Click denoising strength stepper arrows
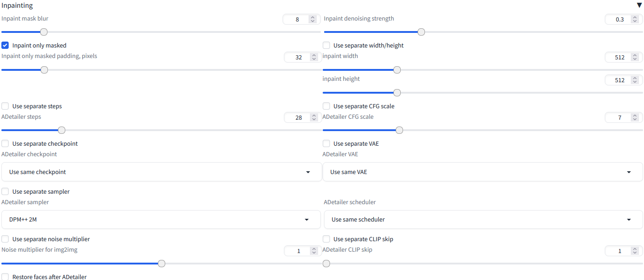The width and height of the screenshot is (644, 280). [634, 19]
